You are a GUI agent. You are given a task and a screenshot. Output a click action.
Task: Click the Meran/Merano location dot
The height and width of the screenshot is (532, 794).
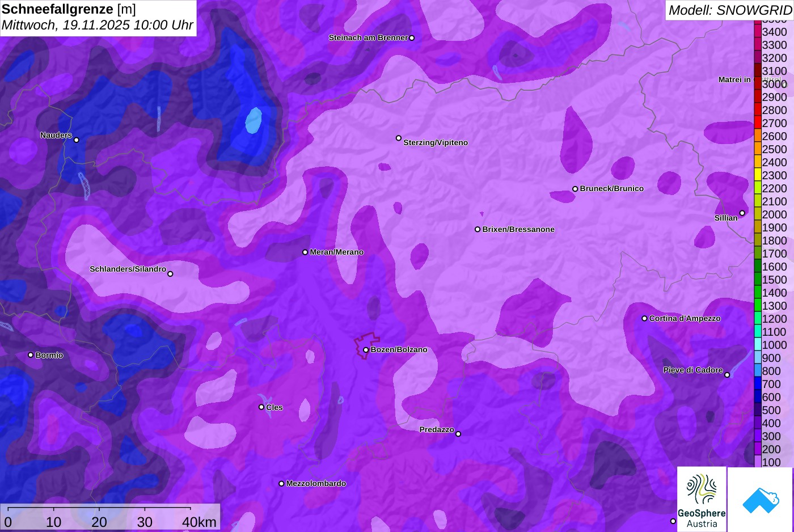[305, 252]
